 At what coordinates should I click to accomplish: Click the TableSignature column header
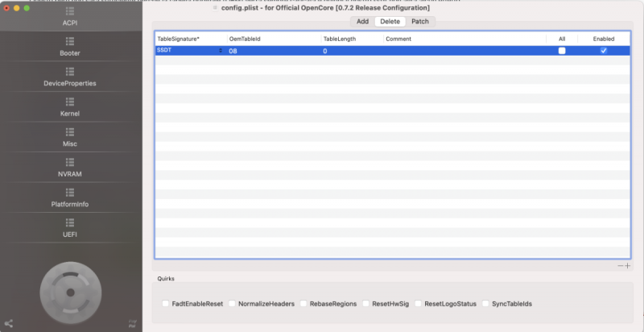tap(191, 39)
